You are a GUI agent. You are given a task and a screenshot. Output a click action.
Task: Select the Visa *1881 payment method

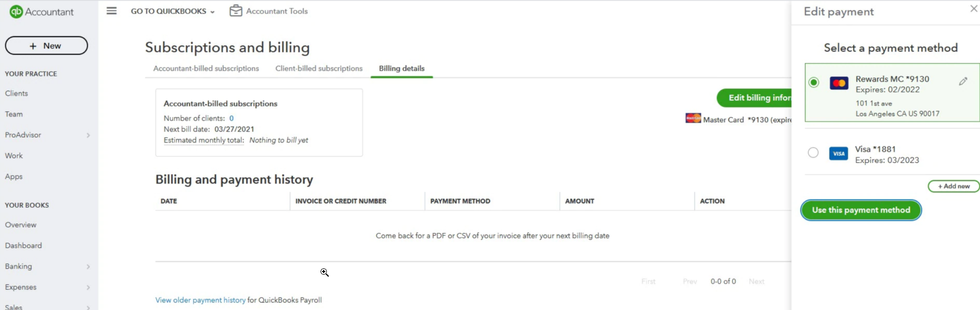click(x=813, y=152)
